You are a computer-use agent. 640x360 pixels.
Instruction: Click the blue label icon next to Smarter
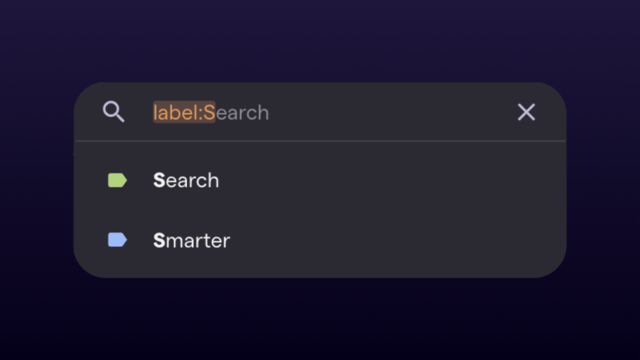(x=117, y=240)
